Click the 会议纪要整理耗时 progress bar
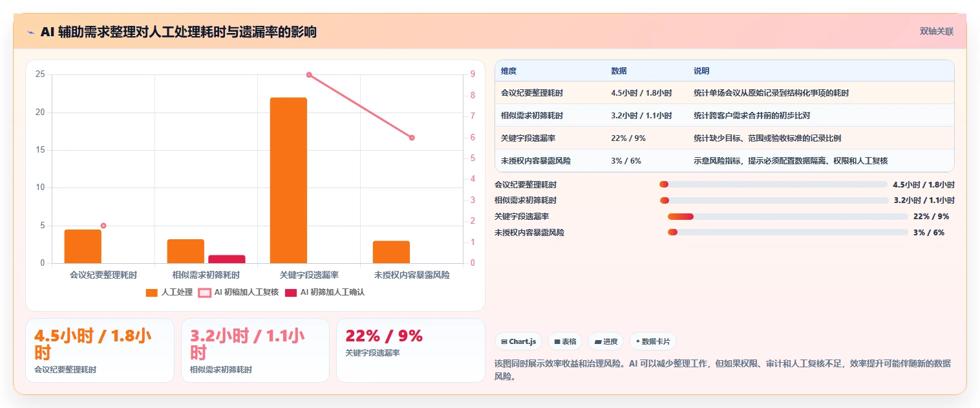The height and width of the screenshot is (408, 980). [x=773, y=184]
